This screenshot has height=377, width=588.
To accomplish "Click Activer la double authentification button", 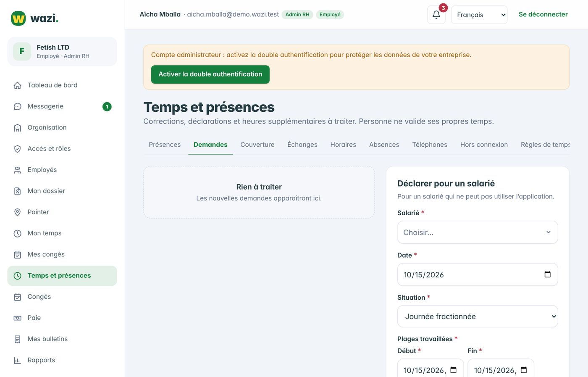I will pyautogui.click(x=210, y=74).
